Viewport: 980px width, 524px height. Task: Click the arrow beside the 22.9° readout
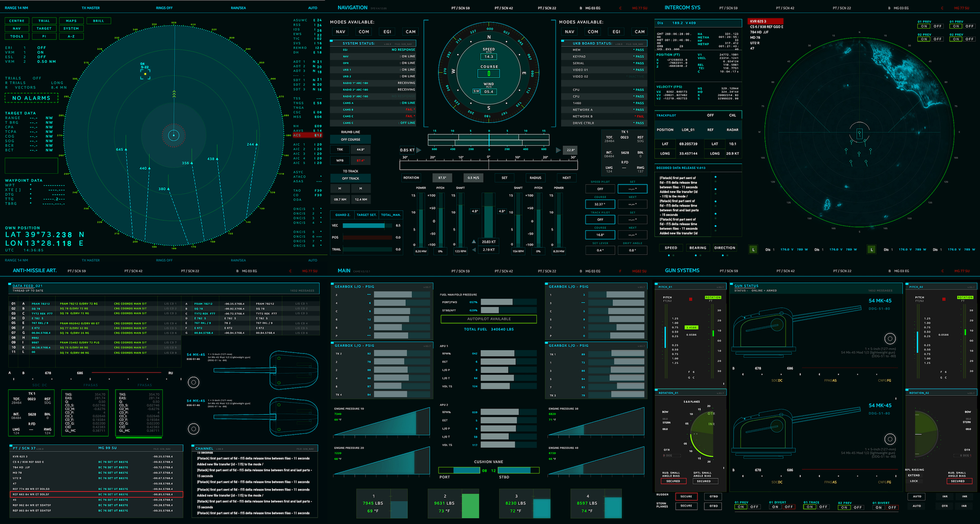point(558,150)
